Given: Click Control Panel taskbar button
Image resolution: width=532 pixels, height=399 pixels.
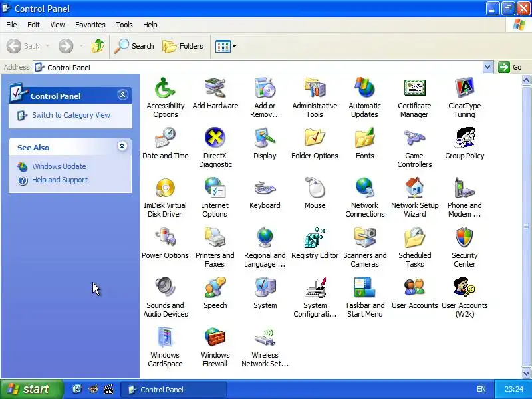Looking at the screenshot, I should pyautogui.click(x=174, y=390).
